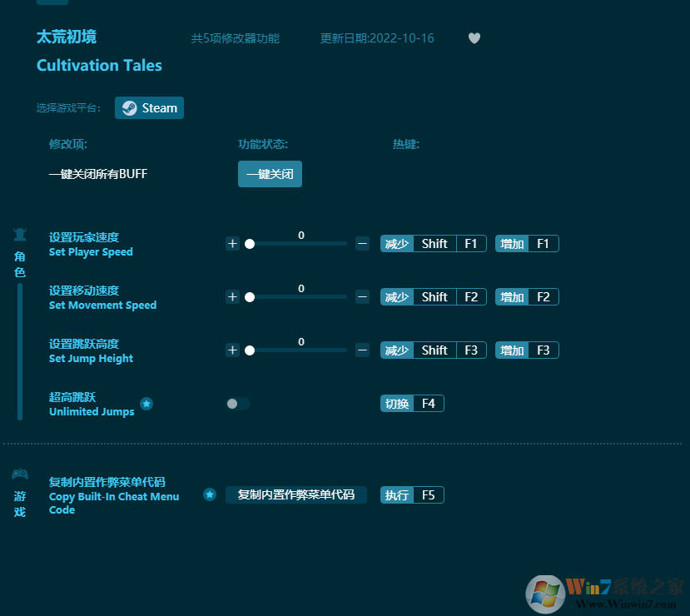
Task: Click the Set Movement Speed slider handle
Action: 250,297
